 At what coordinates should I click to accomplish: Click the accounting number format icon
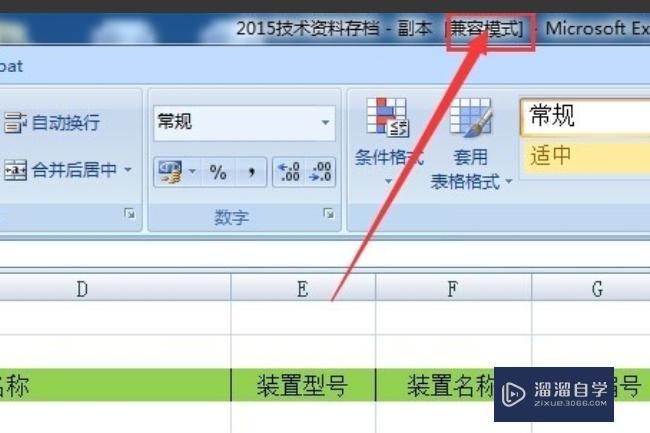pyautogui.click(x=170, y=172)
